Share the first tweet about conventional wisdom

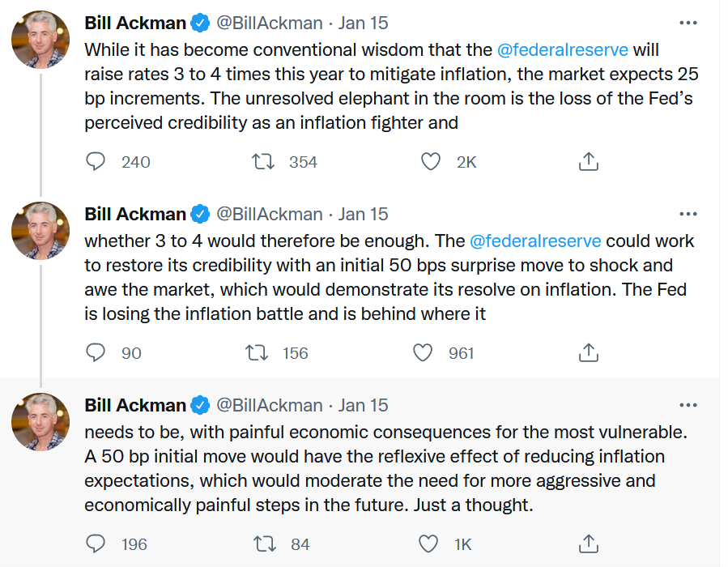[x=589, y=162]
